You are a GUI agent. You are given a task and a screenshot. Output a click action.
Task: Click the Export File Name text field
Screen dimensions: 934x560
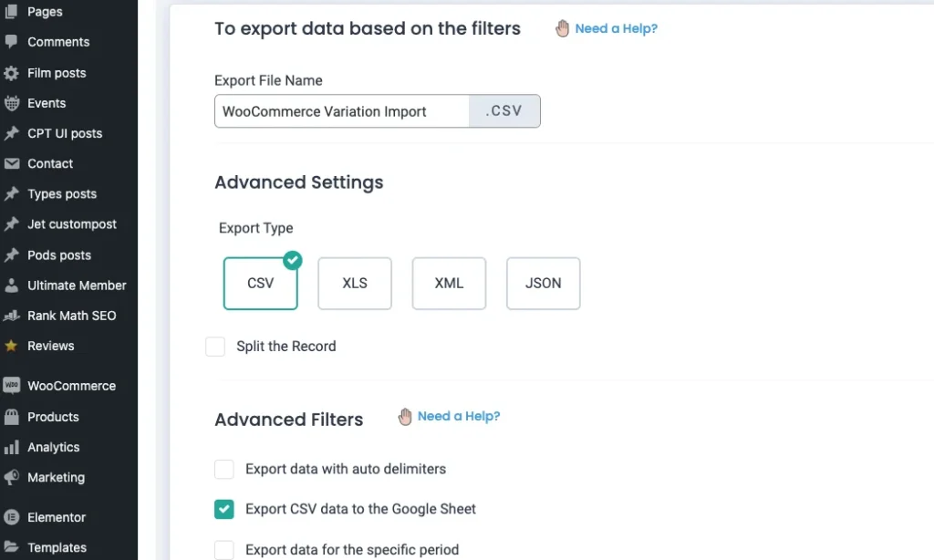pos(342,111)
